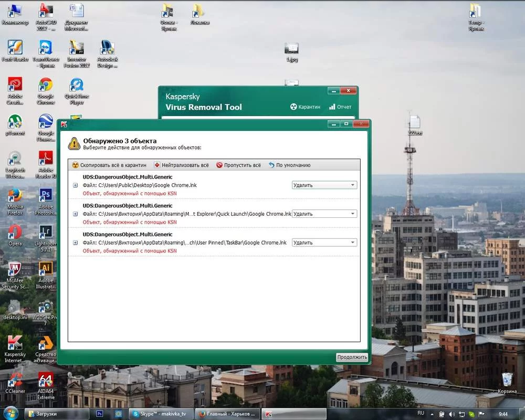Switch to Skype taskbar button

point(160,414)
